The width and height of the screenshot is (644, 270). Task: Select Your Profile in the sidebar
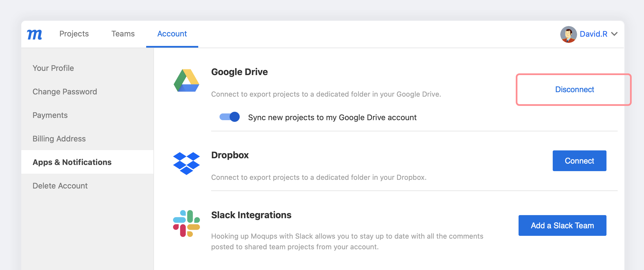click(x=53, y=68)
